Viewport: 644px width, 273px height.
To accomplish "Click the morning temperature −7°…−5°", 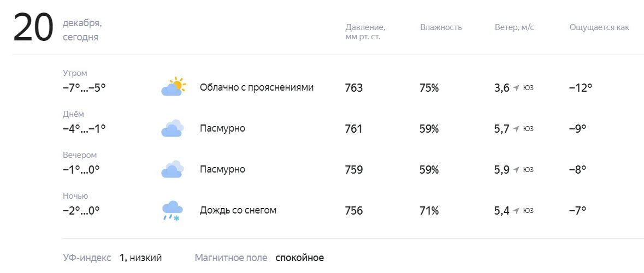I will tap(84, 87).
